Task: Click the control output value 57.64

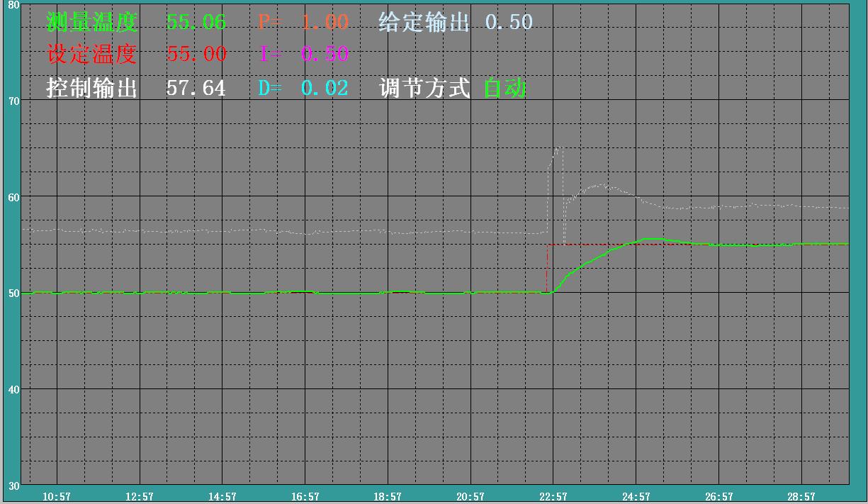Action: click(x=196, y=88)
